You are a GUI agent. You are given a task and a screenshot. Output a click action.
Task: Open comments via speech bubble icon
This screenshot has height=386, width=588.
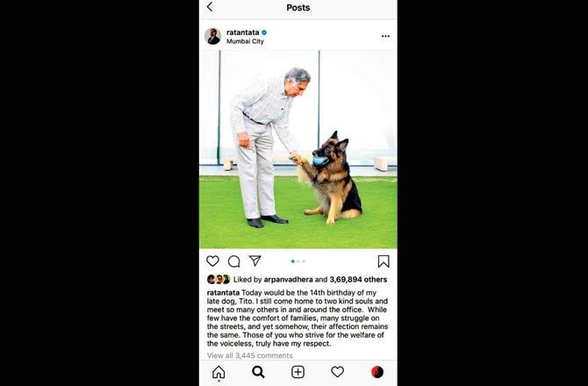pyautogui.click(x=234, y=261)
